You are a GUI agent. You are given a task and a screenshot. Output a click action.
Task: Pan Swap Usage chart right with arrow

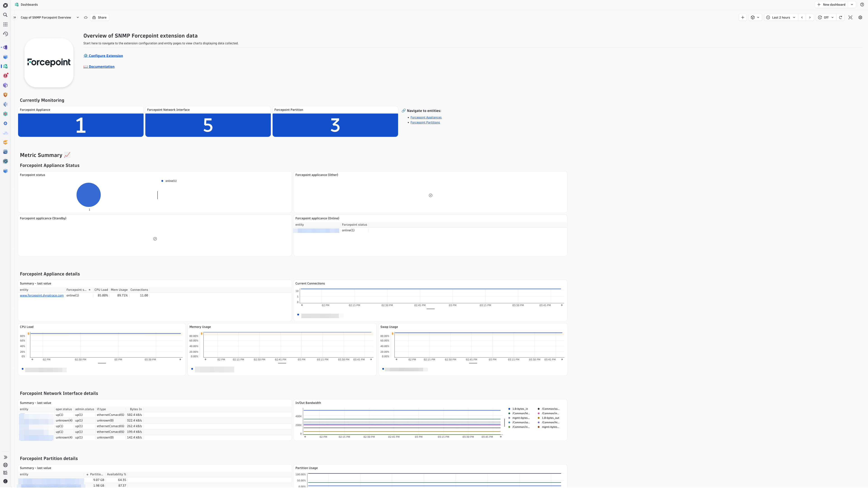coord(562,360)
